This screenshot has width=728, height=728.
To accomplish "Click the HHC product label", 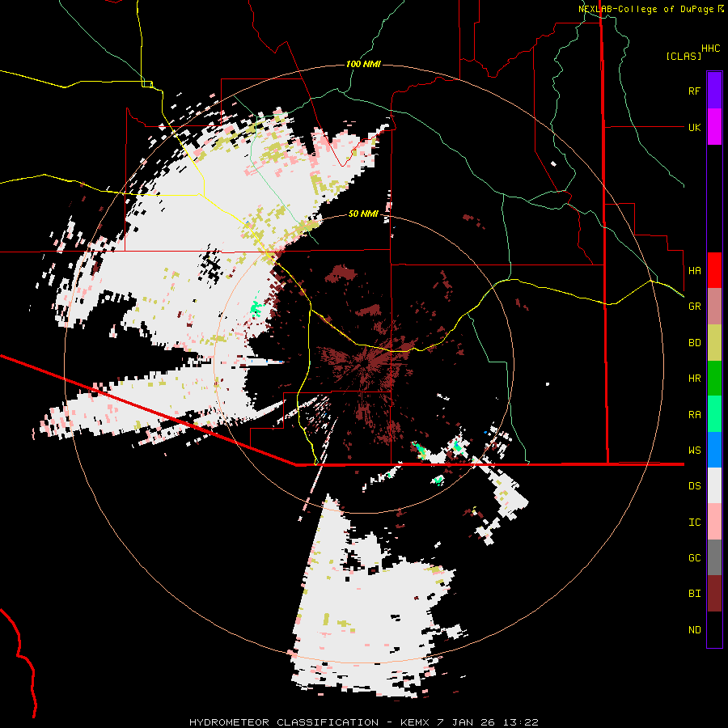I will [x=710, y=49].
